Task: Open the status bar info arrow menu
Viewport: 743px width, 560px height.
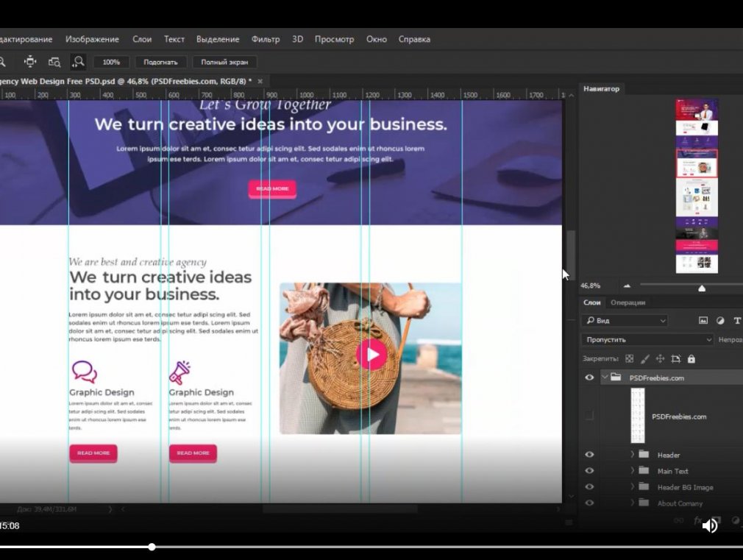Action: pyautogui.click(x=110, y=509)
